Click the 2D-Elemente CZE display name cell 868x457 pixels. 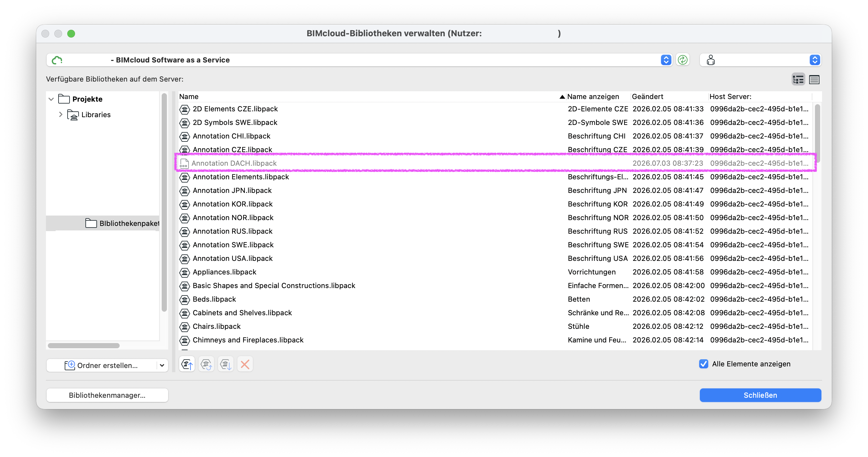pos(598,109)
